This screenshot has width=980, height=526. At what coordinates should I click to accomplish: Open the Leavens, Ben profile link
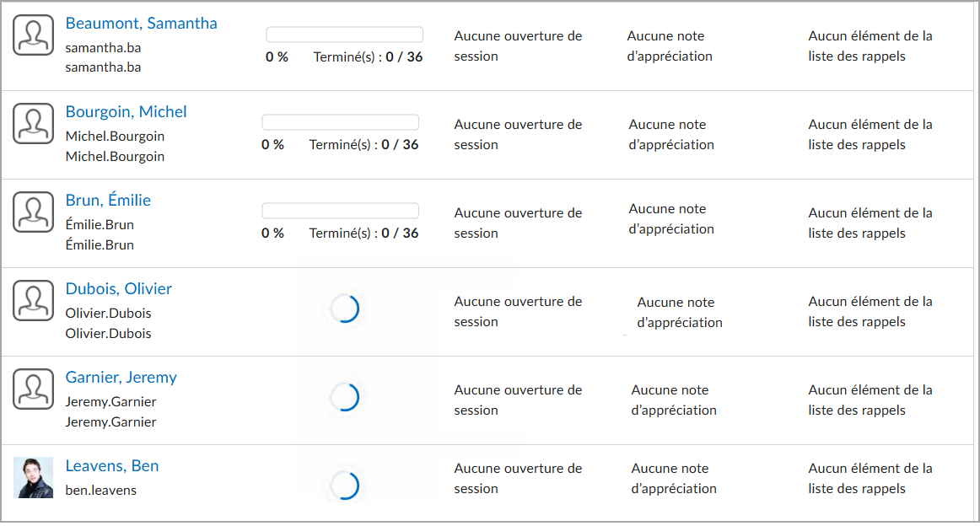111,466
